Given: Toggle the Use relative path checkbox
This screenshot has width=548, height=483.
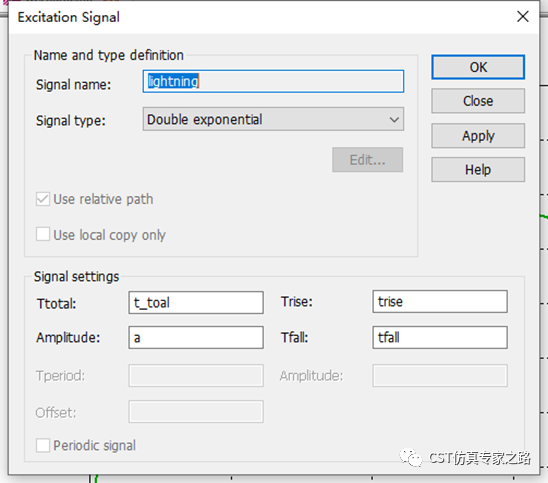Looking at the screenshot, I should point(43,199).
